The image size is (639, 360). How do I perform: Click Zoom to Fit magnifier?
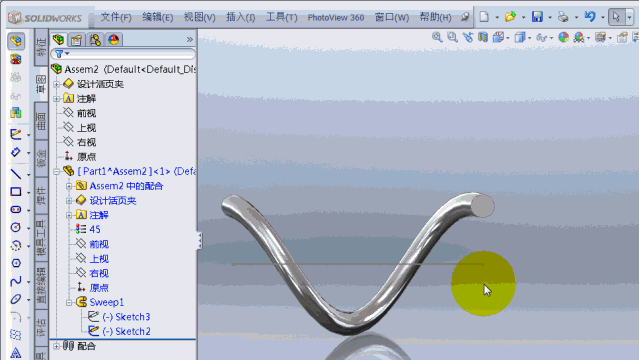[437, 38]
